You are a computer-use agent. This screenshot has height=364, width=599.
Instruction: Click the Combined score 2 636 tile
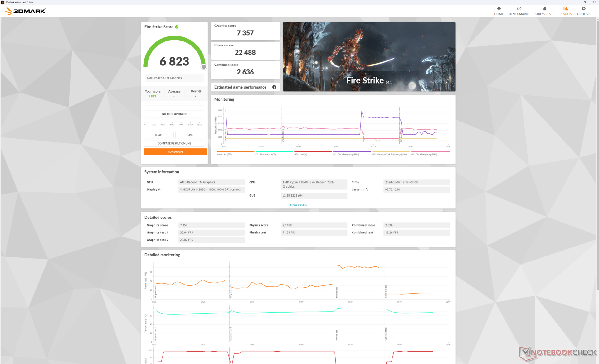(x=245, y=70)
